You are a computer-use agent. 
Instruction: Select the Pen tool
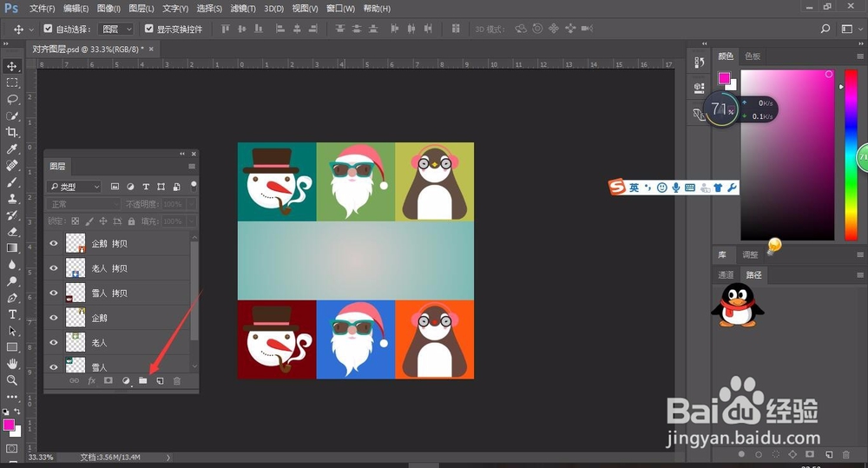click(11, 298)
